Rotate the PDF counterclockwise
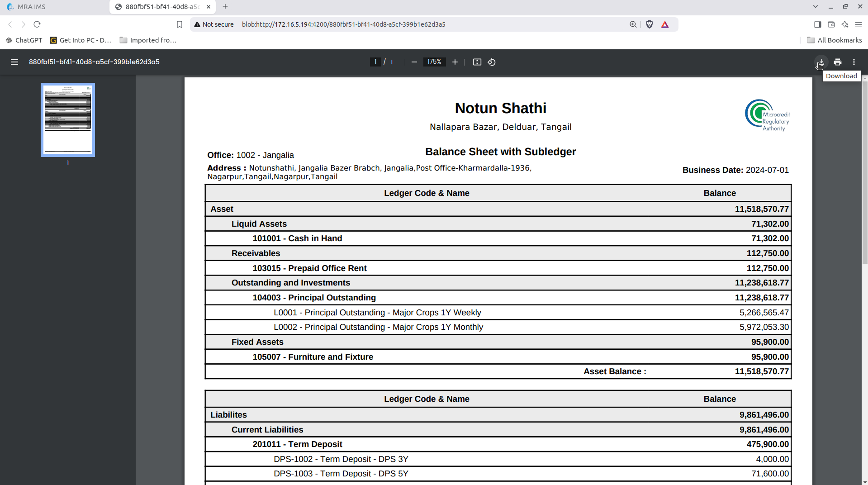This screenshot has height=485, width=868. pos(492,62)
